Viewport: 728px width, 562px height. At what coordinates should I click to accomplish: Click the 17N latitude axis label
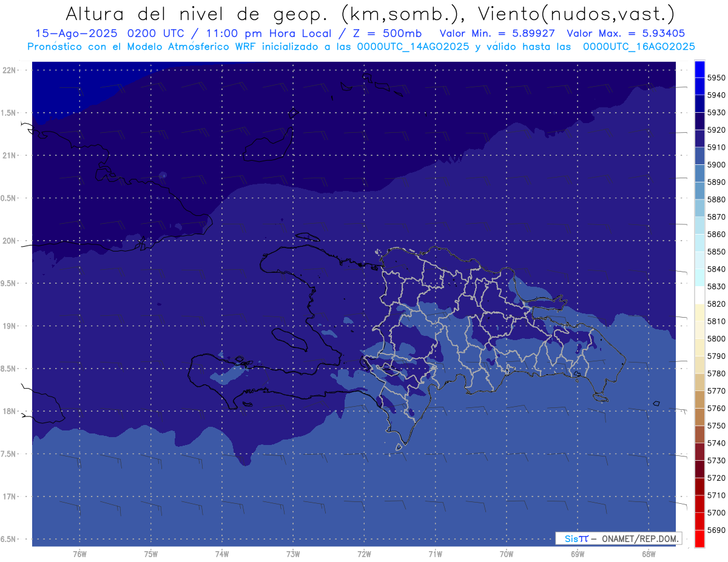coord(10,497)
